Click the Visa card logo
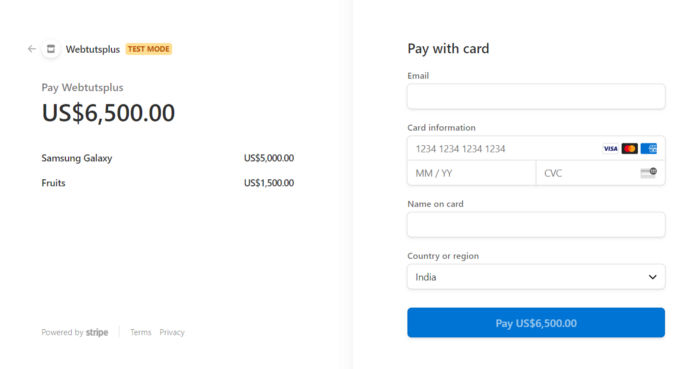 [x=610, y=149]
